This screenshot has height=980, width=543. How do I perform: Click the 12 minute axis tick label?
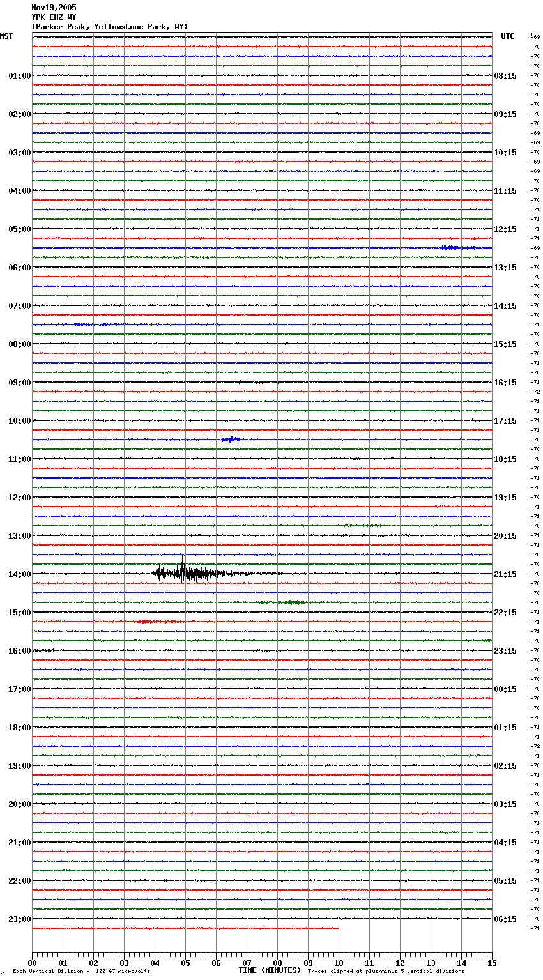click(400, 963)
